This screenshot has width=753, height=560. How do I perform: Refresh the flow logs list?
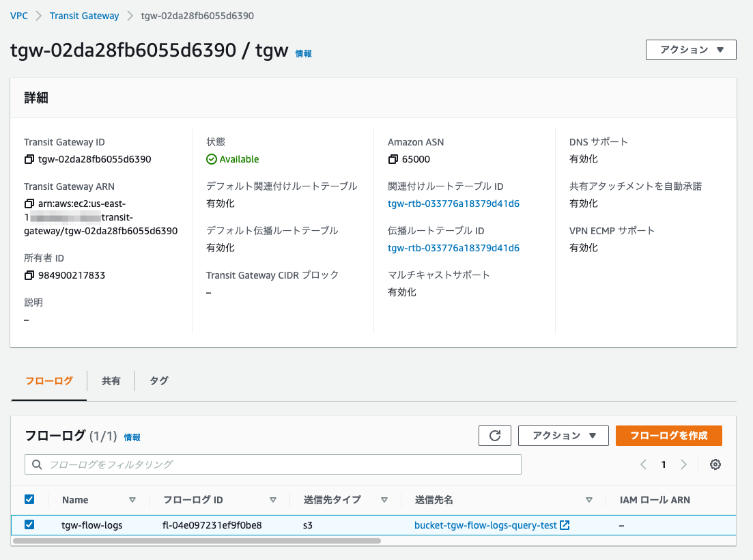(495, 436)
